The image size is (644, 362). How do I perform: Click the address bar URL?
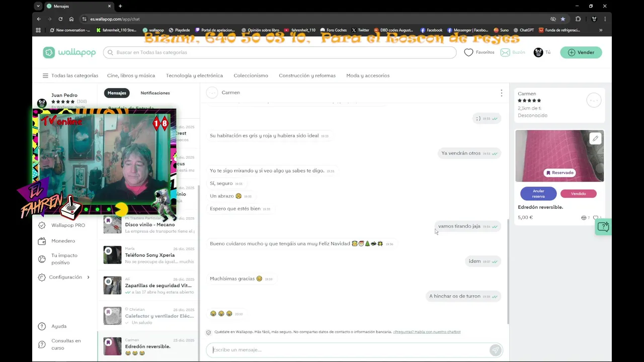point(115,19)
